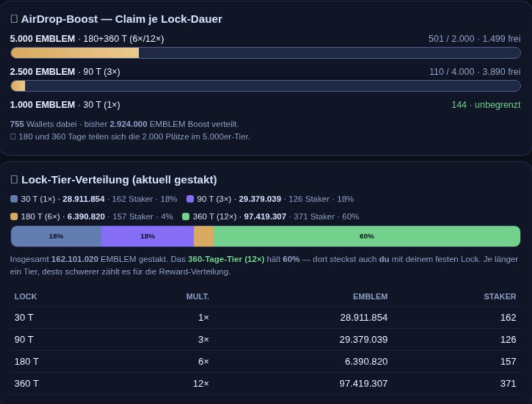532x404 pixels.
Task: Click the 2.924.000 EMBLEM Boost amount
Action: click(128, 124)
